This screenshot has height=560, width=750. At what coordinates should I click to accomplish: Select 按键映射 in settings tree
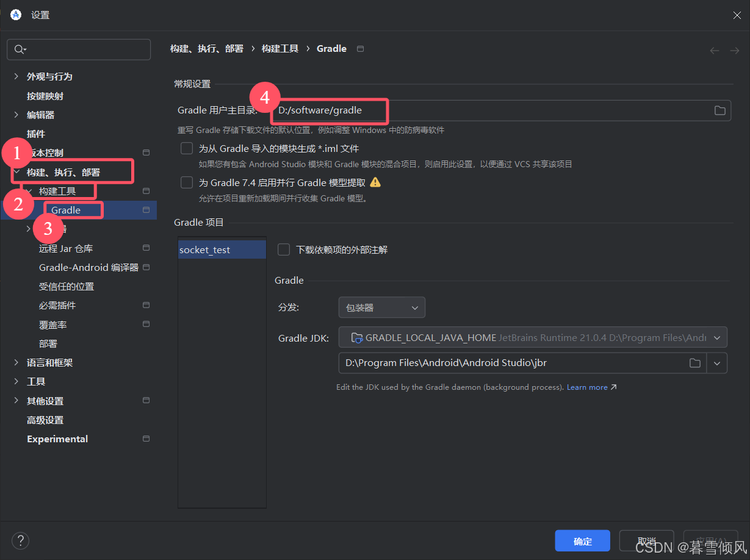tap(45, 96)
